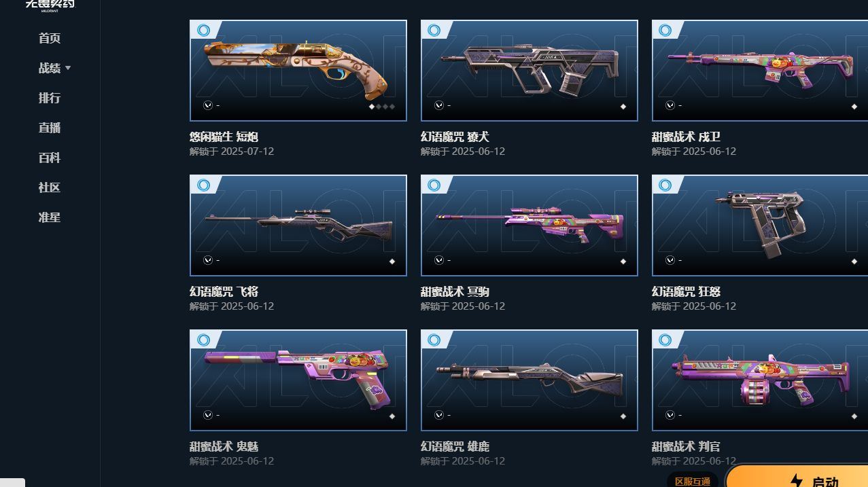Select the 甜蜜战术 判官 weapon thumbnail
Image resolution: width=868 pixels, height=487 pixels.
pyautogui.click(x=760, y=380)
